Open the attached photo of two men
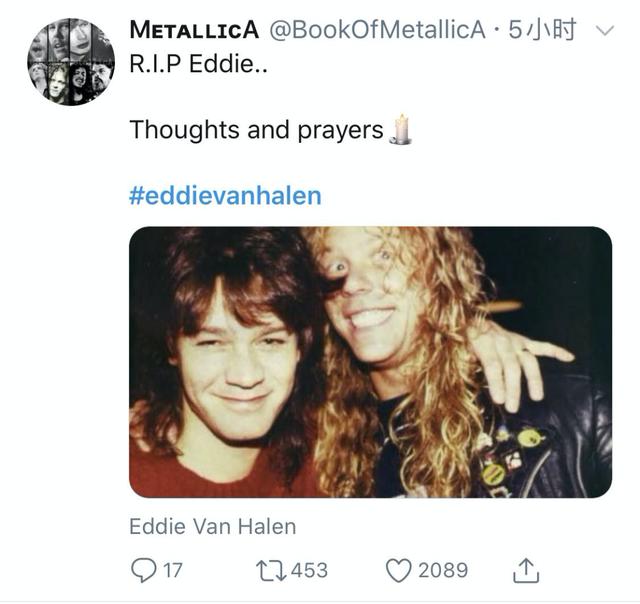This screenshot has width=640, height=604. point(370,362)
